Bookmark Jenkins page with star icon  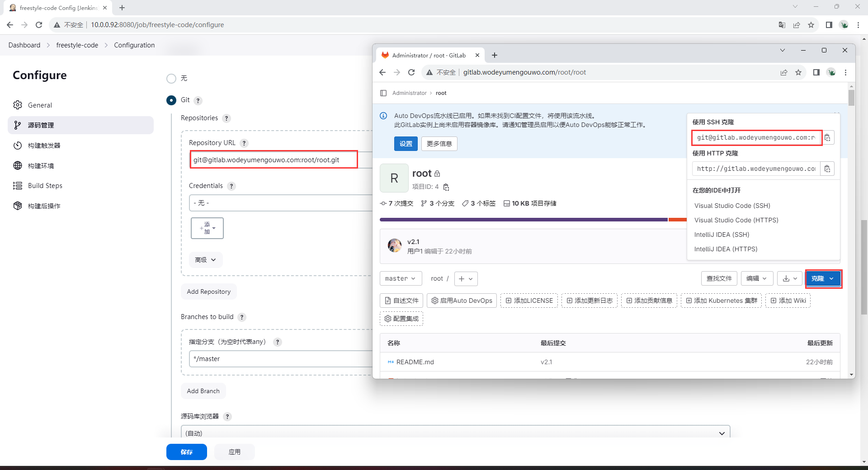click(x=811, y=25)
